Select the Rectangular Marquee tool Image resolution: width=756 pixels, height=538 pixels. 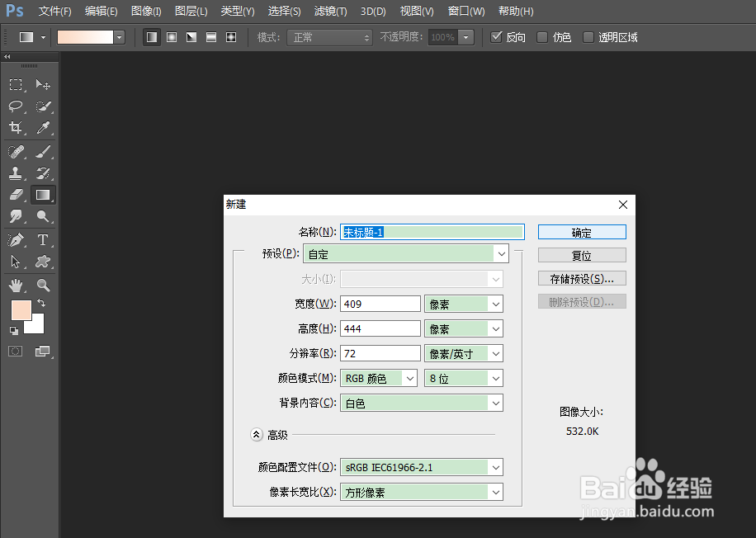[x=16, y=85]
